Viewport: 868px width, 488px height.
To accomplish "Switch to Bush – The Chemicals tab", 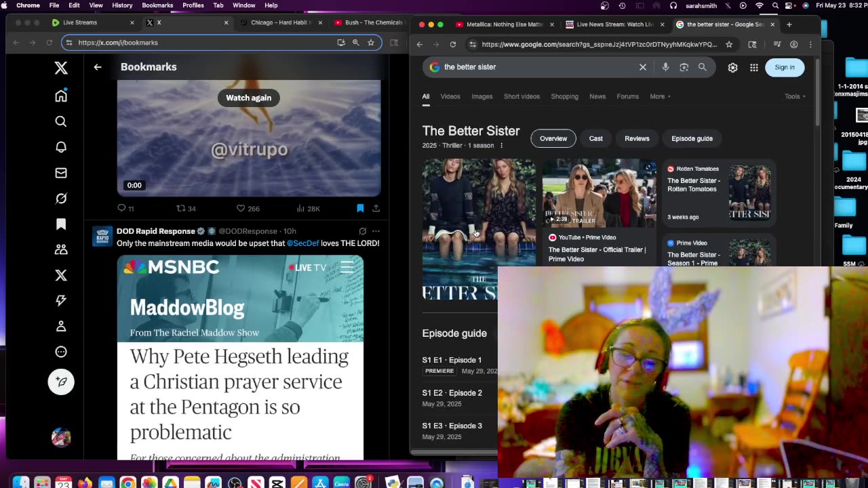I will click(x=367, y=22).
